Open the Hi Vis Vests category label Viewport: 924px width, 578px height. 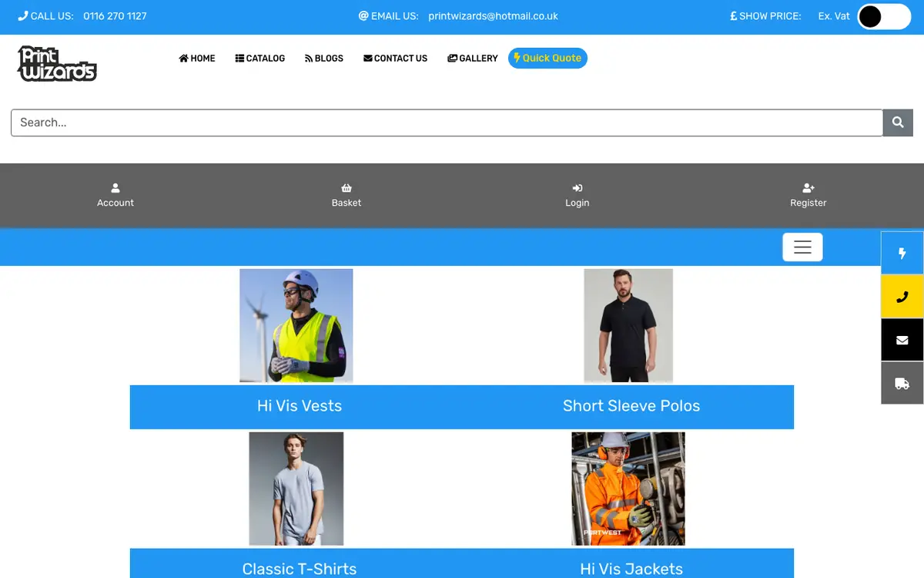click(300, 406)
